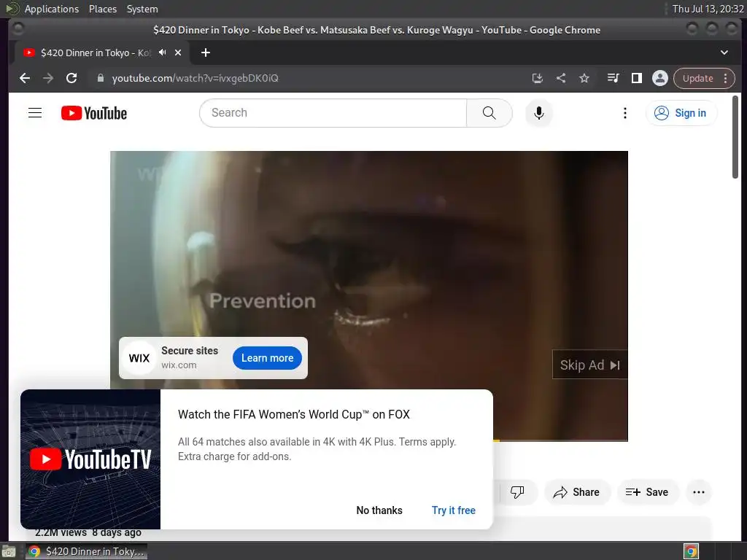747x560 pixels.
Task: Click the ad progress bar on the video
Action: (560, 440)
